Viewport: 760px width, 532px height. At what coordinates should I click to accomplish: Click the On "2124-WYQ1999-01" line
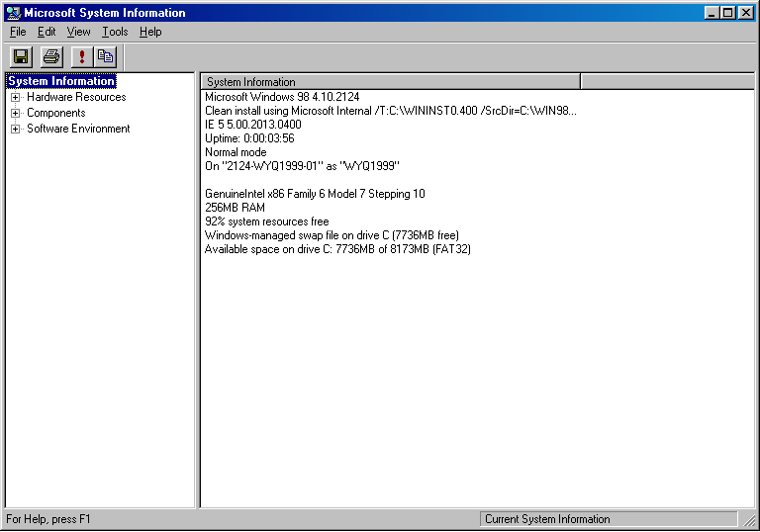click(x=302, y=166)
